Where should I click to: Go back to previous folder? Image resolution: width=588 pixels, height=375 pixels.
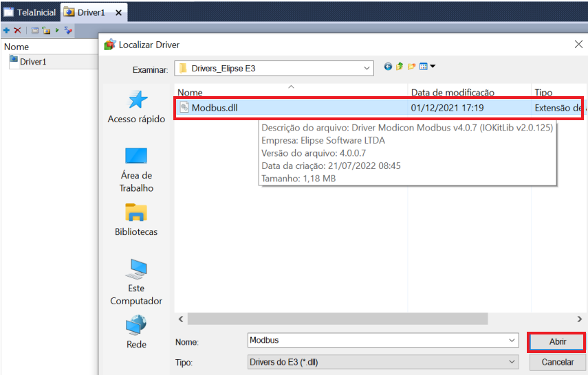coord(388,67)
